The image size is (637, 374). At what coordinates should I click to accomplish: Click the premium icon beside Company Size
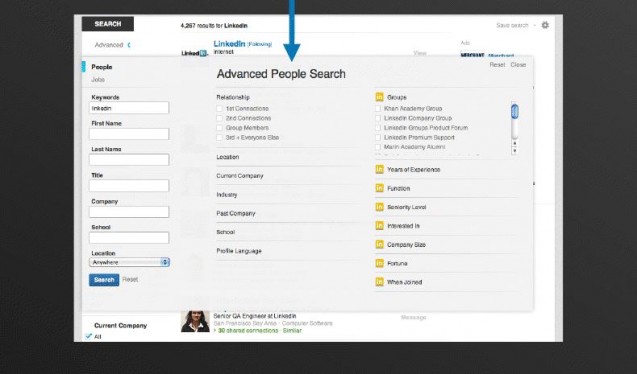(379, 244)
